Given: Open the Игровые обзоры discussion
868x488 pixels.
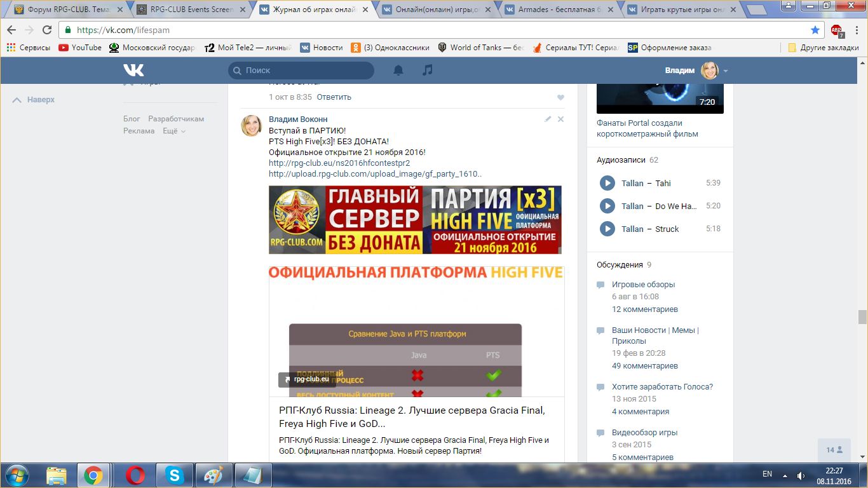Looking at the screenshot, I should coord(643,285).
